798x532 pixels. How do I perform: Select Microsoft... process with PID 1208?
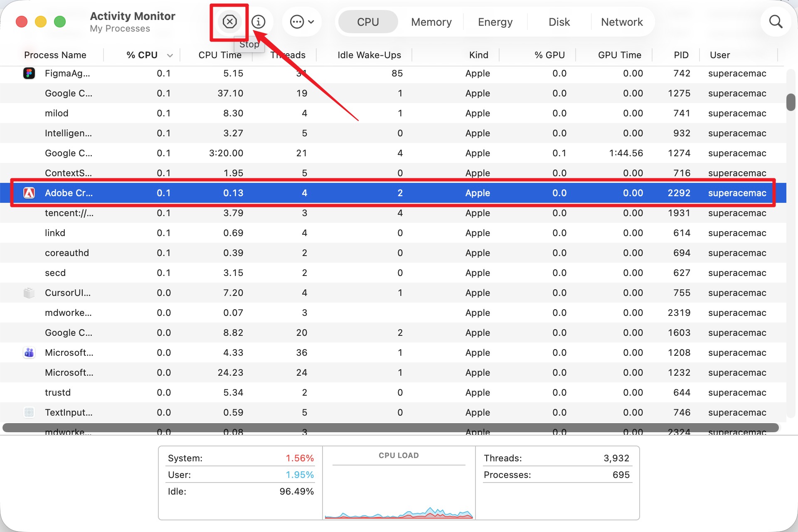pyautogui.click(x=393, y=352)
